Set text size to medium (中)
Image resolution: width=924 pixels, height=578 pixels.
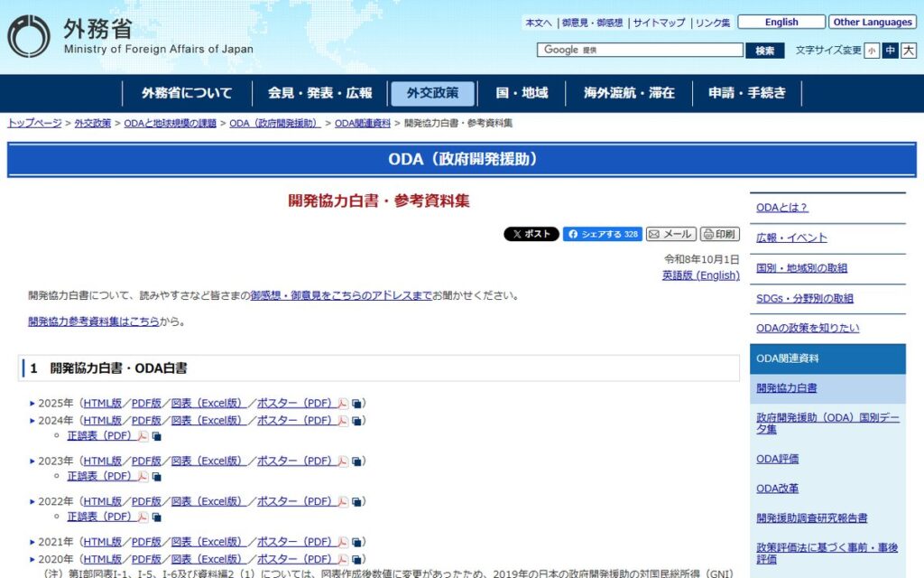point(890,51)
